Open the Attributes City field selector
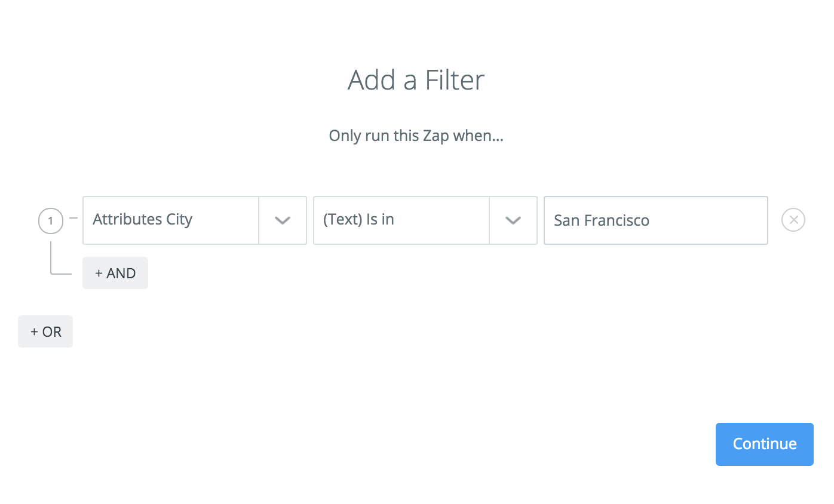 (195, 220)
